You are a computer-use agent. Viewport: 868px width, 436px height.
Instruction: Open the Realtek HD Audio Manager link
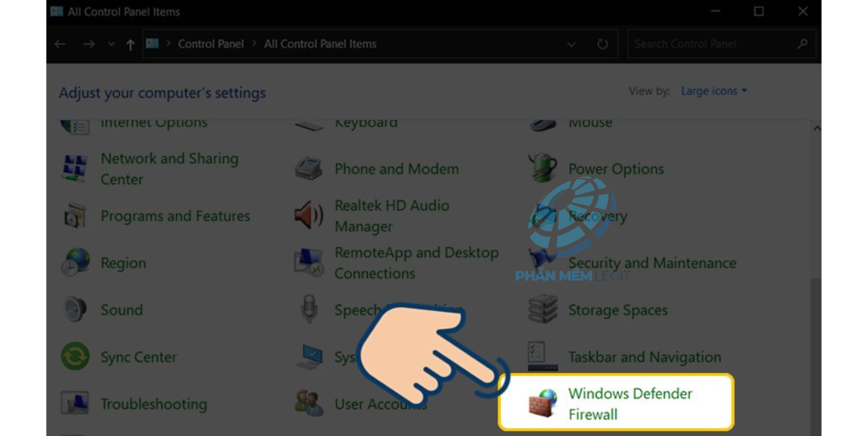tap(392, 216)
